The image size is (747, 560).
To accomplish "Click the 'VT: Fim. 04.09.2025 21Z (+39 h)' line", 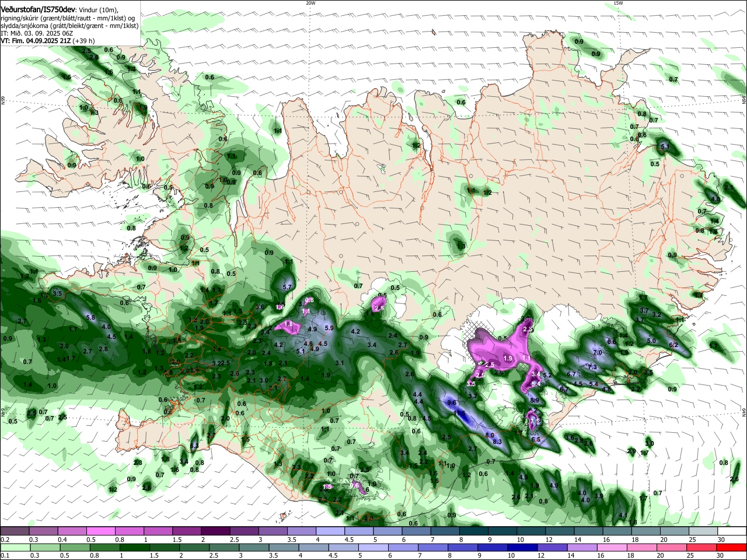I will 48,41.
